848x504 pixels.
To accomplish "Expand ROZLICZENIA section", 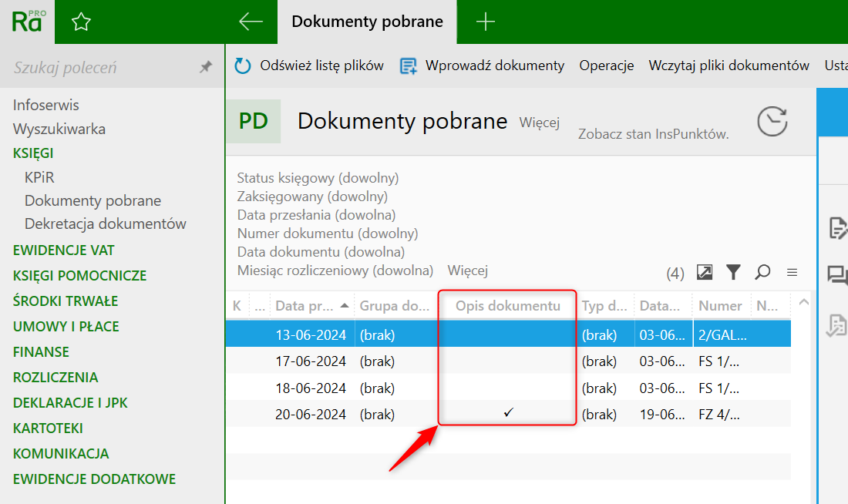I will coord(56,378).
